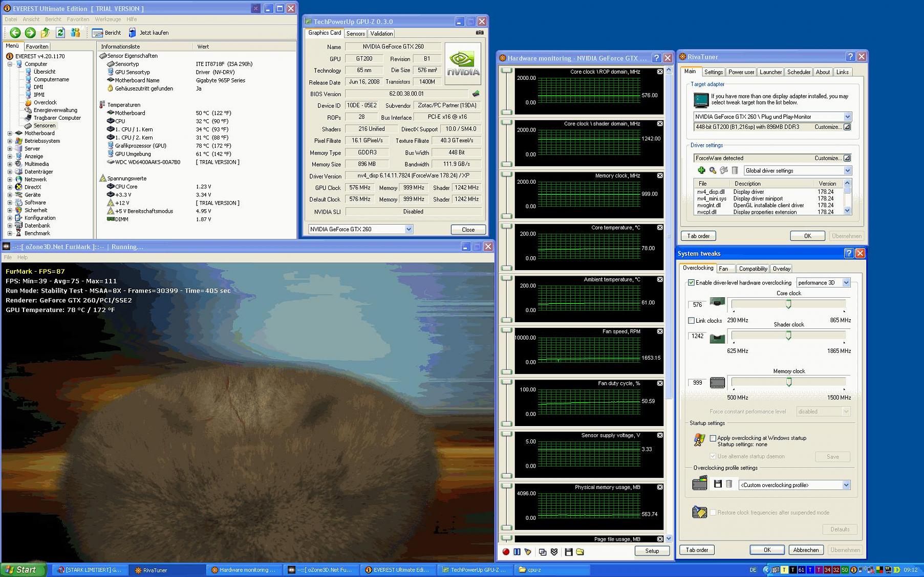Click the Core clock slider handle
This screenshot has width=924, height=577.
[x=788, y=304]
